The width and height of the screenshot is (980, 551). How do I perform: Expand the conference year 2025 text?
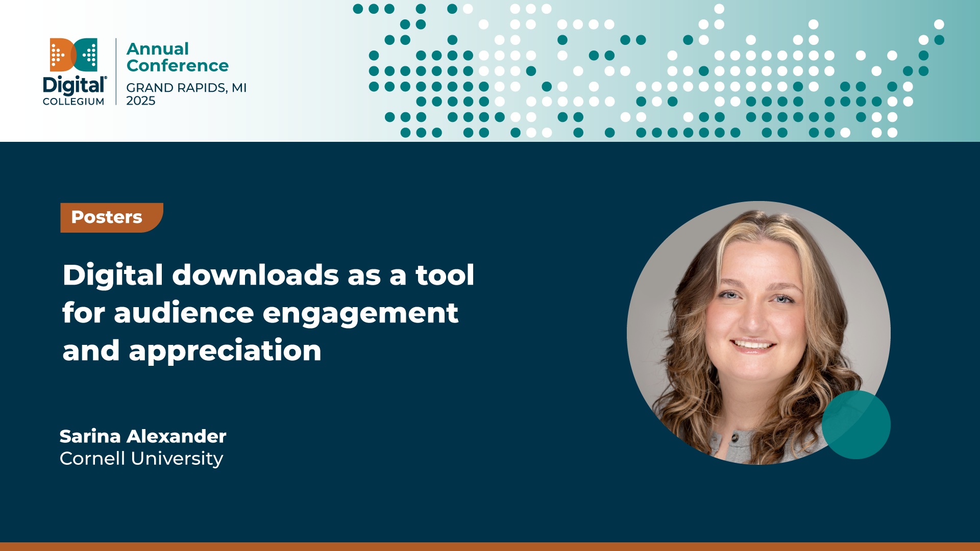[141, 101]
